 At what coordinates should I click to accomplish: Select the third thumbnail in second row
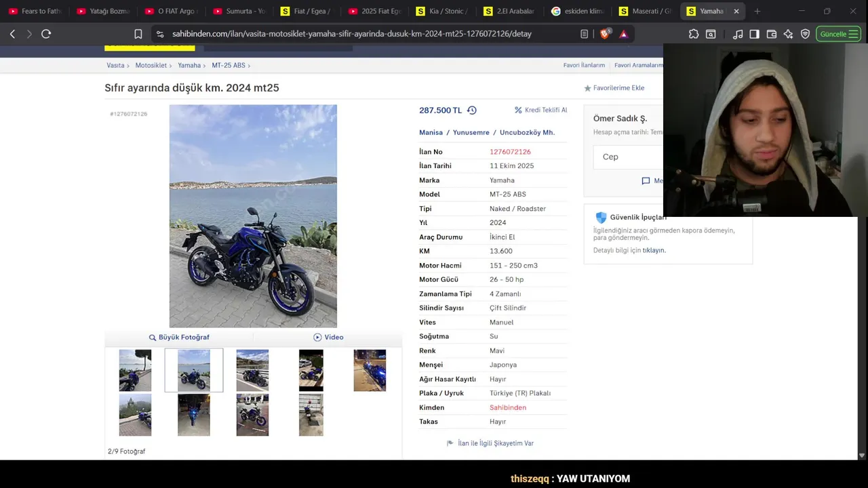(252, 415)
